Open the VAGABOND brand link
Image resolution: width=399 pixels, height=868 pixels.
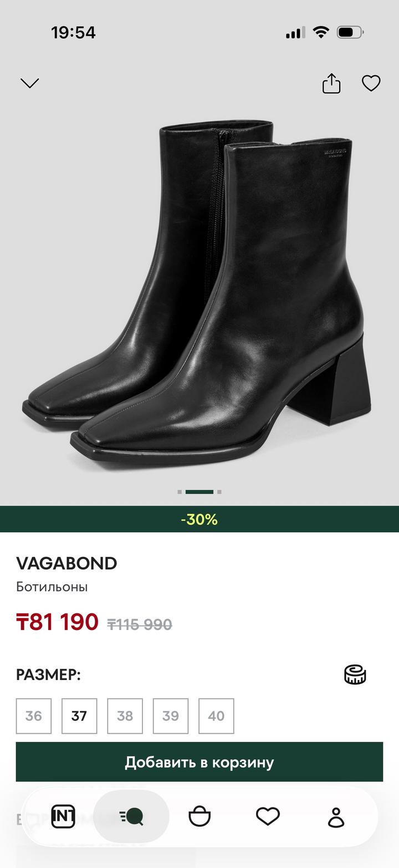(x=66, y=563)
